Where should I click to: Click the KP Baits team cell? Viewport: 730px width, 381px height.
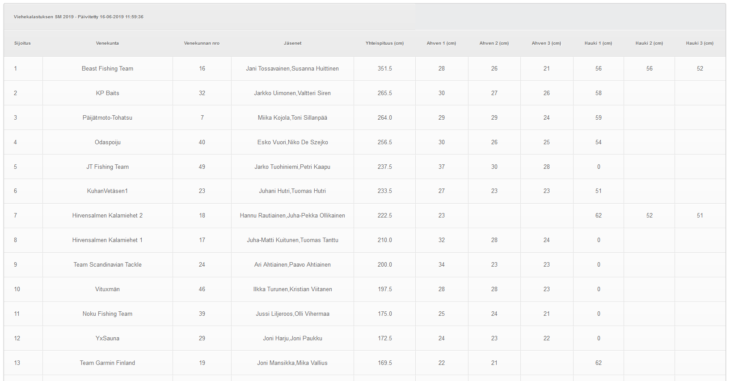[108, 93]
